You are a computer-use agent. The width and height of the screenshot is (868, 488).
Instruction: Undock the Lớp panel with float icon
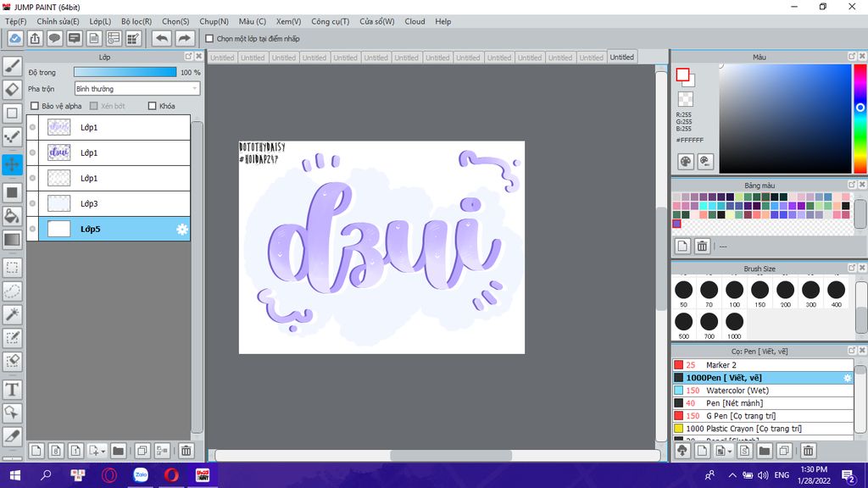[188, 57]
